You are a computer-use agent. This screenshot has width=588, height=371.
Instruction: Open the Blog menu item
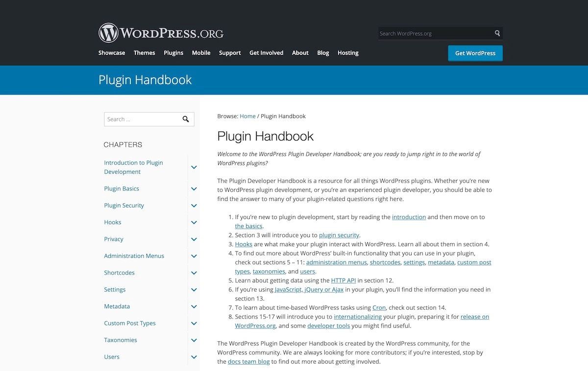pyautogui.click(x=323, y=53)
